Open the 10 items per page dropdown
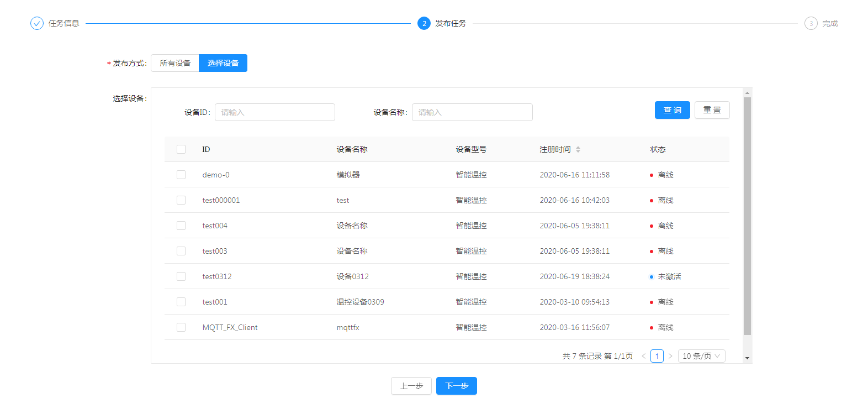Viewport: 868px width, 403px height. pyautogui.click(x=701, y=356)
